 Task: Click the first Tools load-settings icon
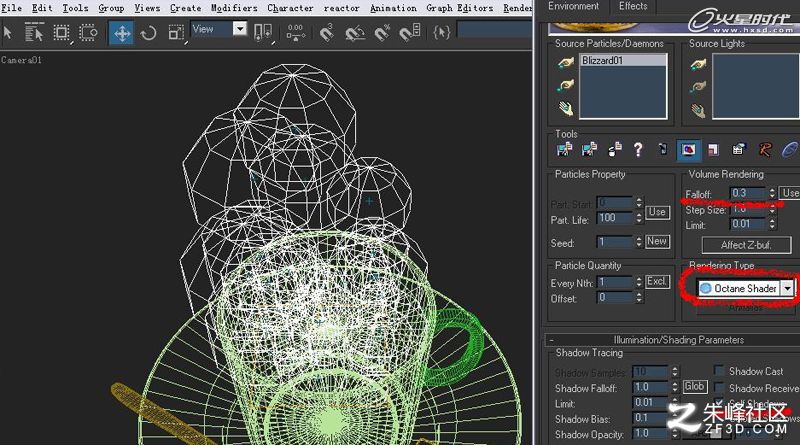coord(564,150)
